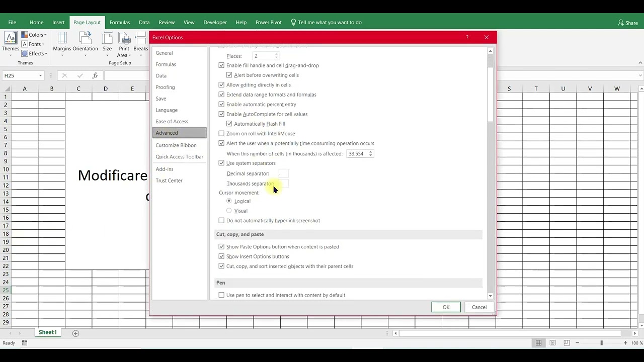Click the Decimal separator field
The height and width of the screenshot is (362, 644).
point(283,173)
